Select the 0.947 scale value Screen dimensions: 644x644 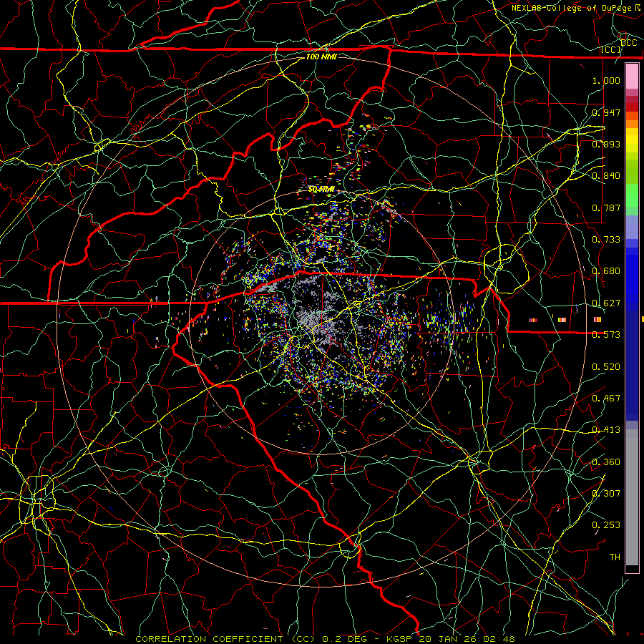pyautogui.click(x=606, y=112)
